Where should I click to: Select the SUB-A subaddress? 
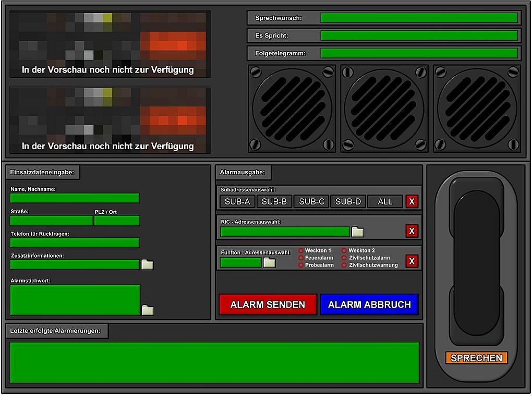point(237,201)
